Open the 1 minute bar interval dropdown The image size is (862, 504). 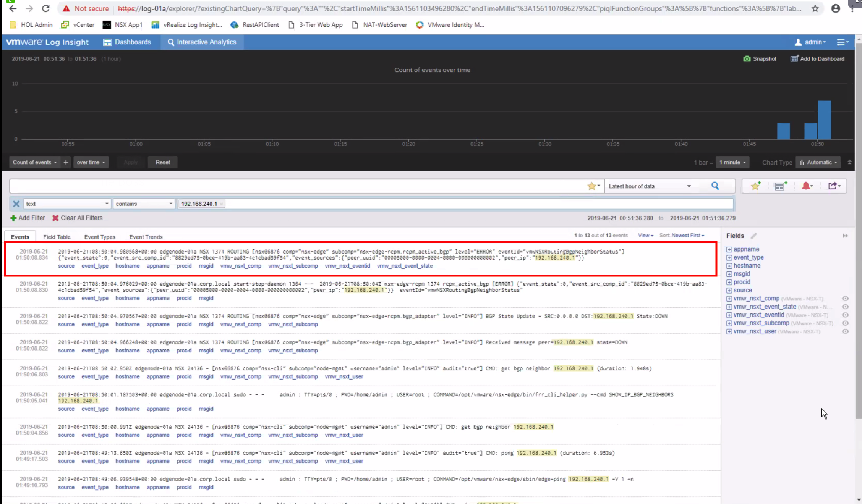[x=732, y=162]
